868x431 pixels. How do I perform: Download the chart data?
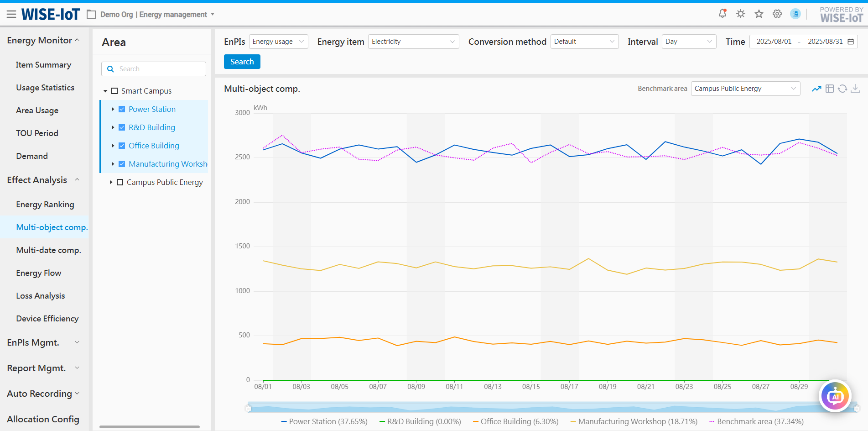point(855,89)
